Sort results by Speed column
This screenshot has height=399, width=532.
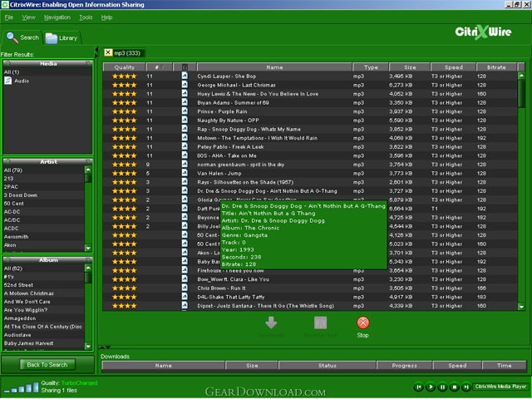coord(453,67)
